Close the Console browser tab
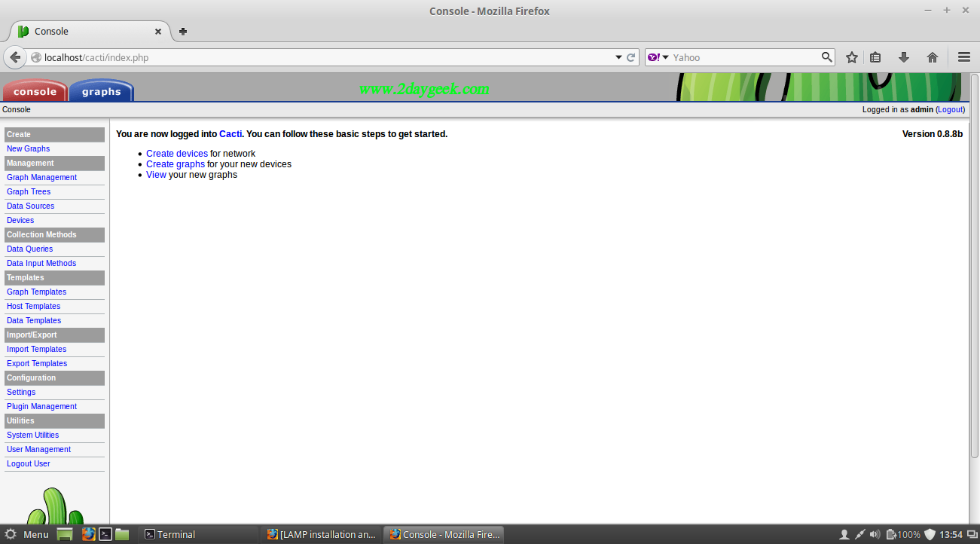Viewport: 980px width, 544px height. coord(158,32)
